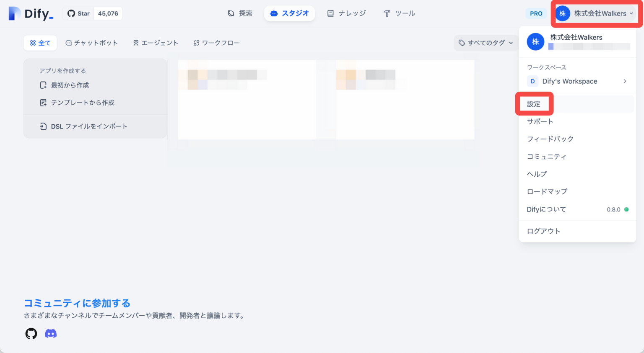
Task: Expand the 株式会社Walkers account menu
Action: (595, 13)
